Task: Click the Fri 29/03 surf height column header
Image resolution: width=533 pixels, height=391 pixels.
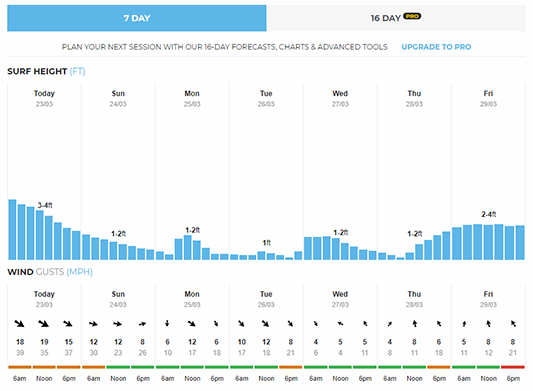Action: [x=488, y=98]
